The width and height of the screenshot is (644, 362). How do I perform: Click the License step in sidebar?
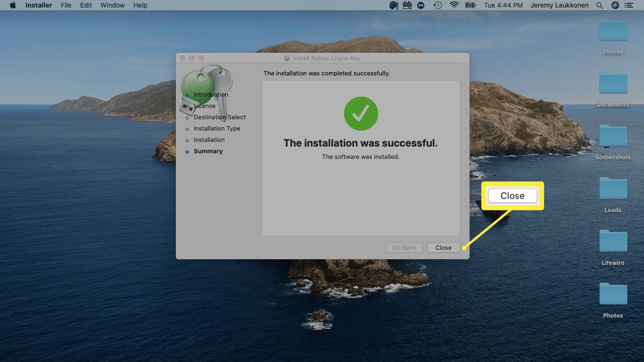[205, 106]
